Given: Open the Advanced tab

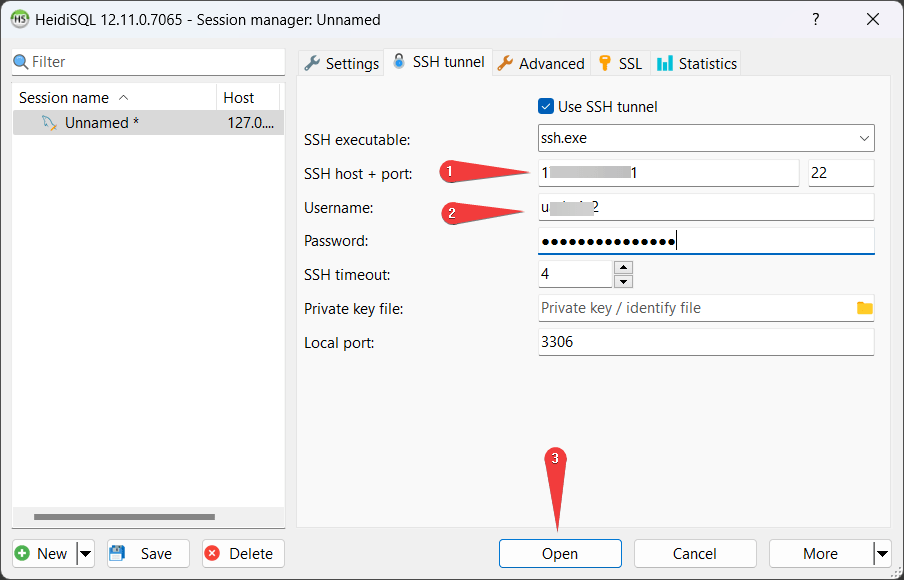Looking at the screenshot, I should [541, 63].
